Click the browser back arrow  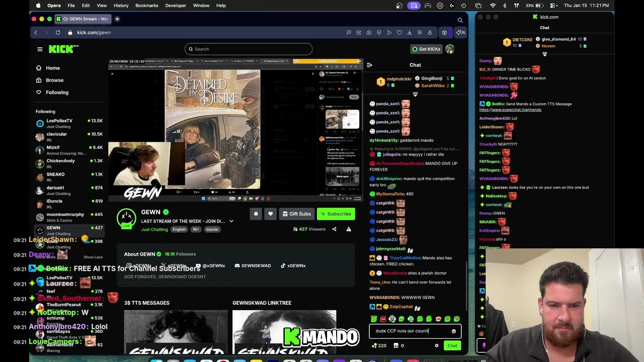point(35,33)
